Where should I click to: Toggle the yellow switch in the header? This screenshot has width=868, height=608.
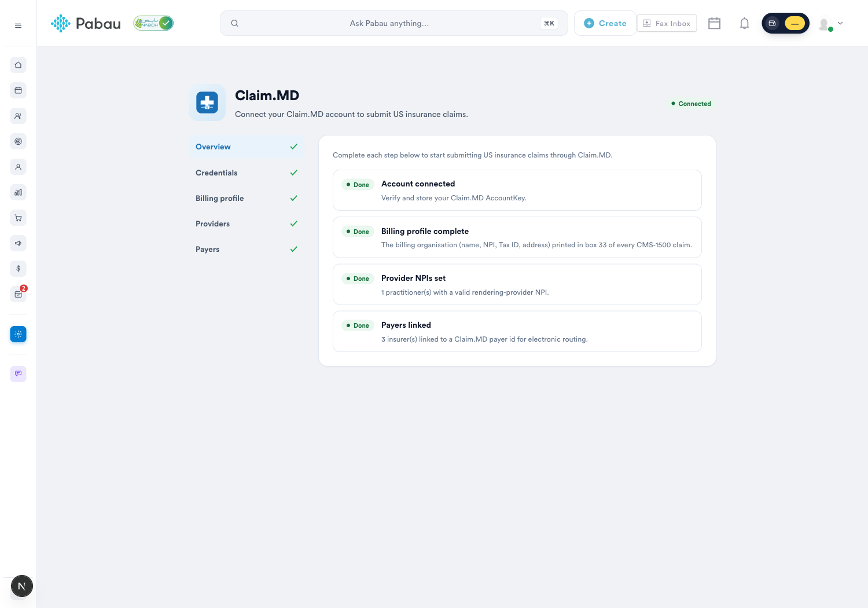coord(795,23)
